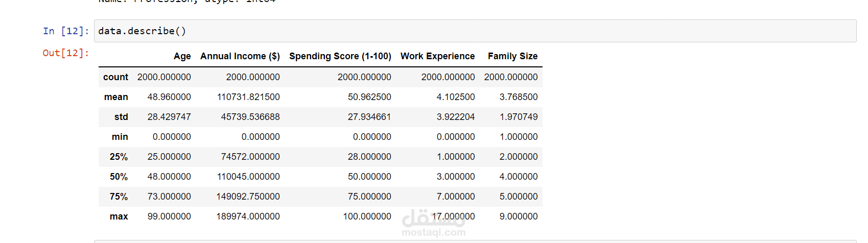The height and width of the screenshot is (243, 868).
Task: Click the max Age value 99.000000
Action: point(169,216)
